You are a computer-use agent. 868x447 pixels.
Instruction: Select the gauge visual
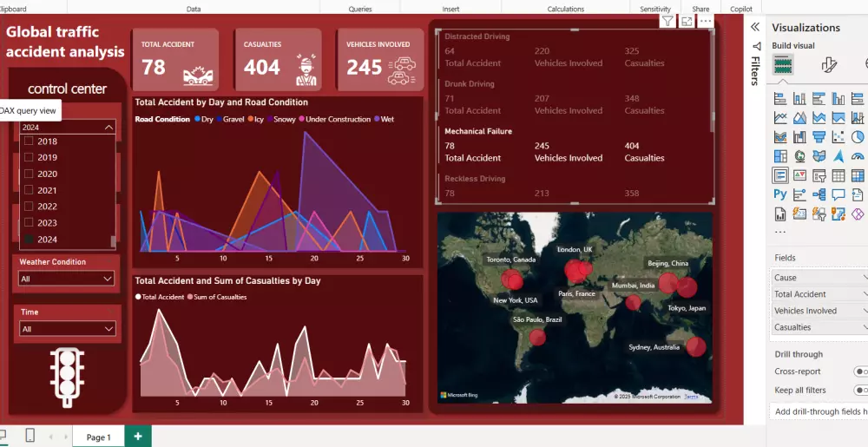click(858, 156)
